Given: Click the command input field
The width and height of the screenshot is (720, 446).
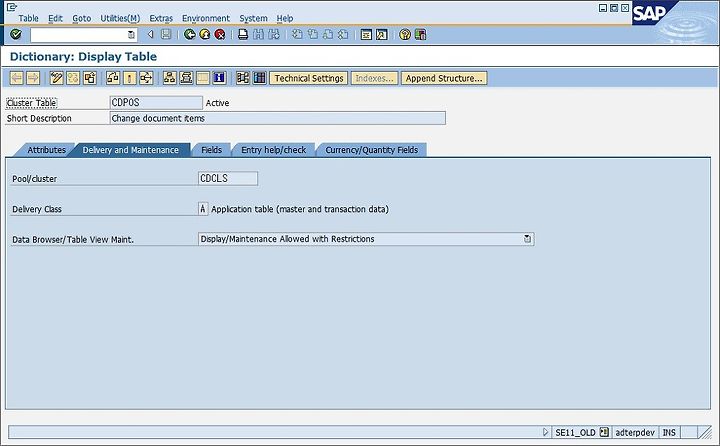Looking at the screenshot, I should (79, 34).
